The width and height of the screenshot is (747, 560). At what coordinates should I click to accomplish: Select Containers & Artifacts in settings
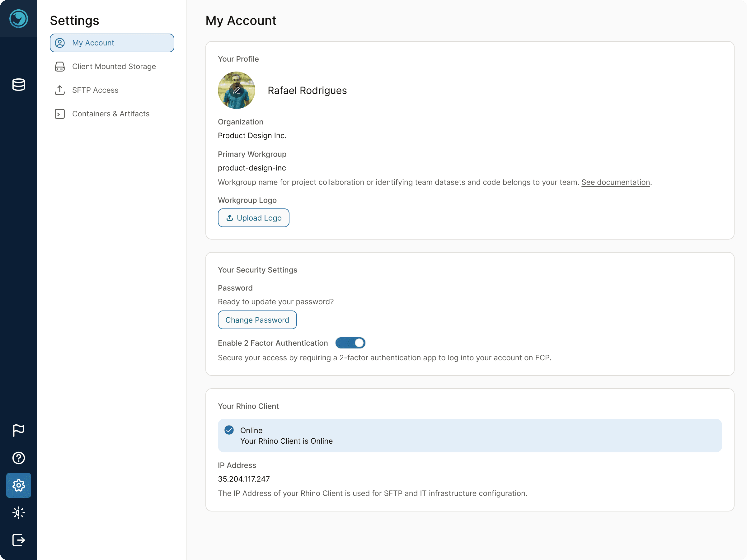[x=112, y=114]
